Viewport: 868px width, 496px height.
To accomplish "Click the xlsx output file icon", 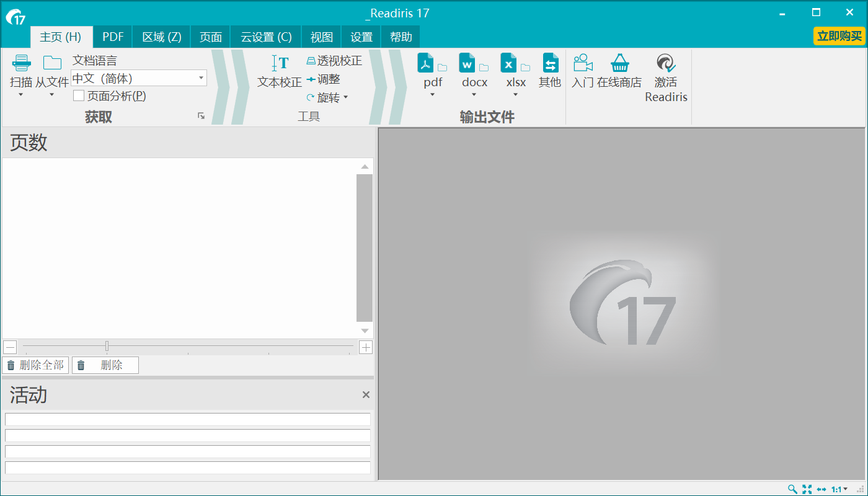I will pos(509,63).
